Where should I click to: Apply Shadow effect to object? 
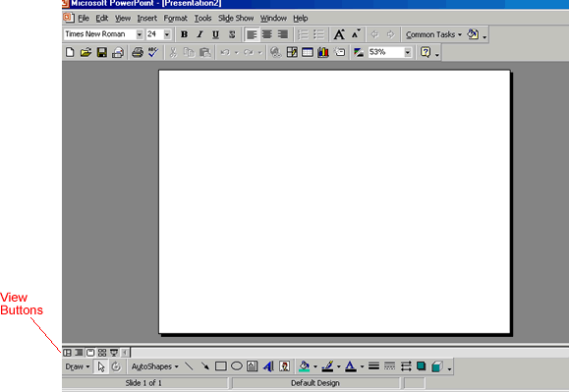pyautogui.click(x=422, y=366)
